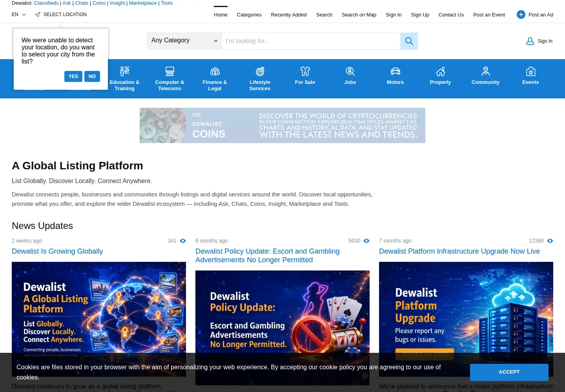This screenshot has height=392, width=565.
Task: Open the Classifieds link in top bar
Action: (x=46, y=3)
